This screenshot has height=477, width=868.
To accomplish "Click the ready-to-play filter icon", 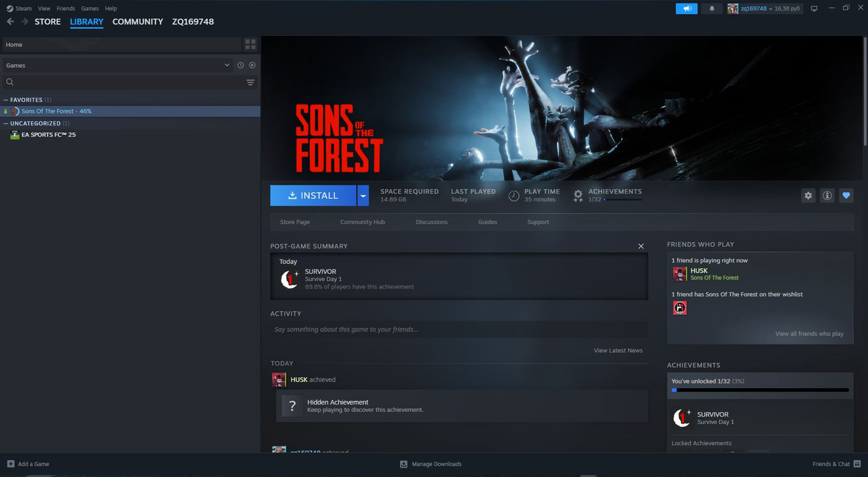I will (252, 65).
